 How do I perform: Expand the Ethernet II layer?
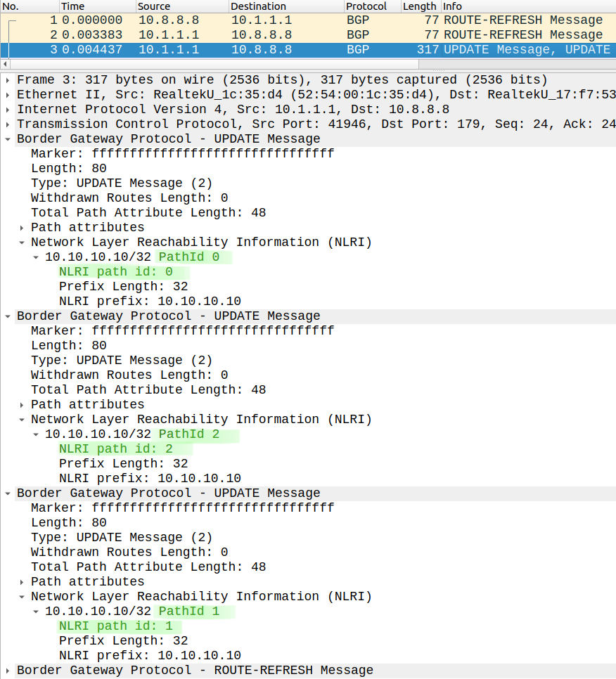(8, 95)
